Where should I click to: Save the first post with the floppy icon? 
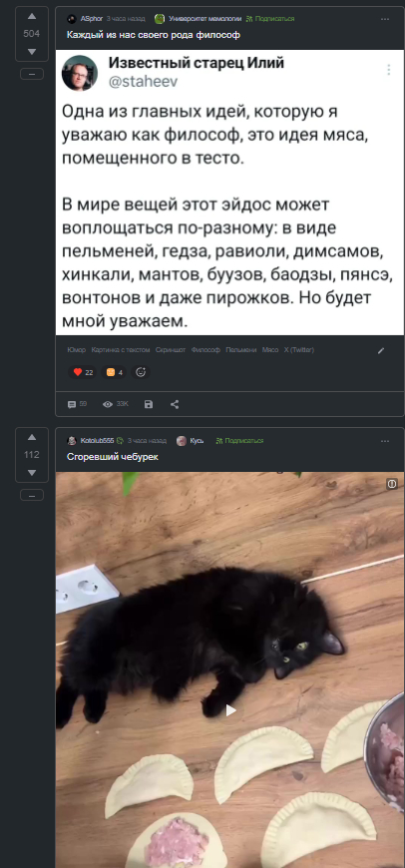tap(149, 405)
